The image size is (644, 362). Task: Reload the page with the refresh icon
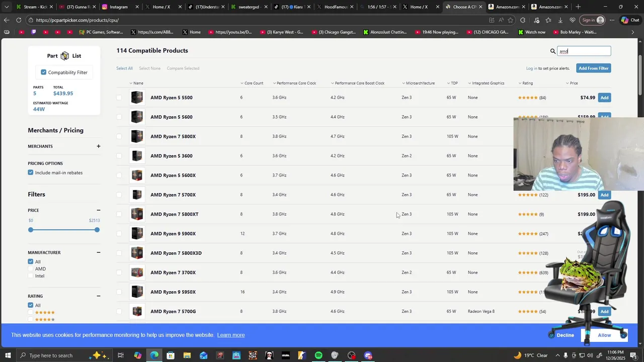coord(19,20)
